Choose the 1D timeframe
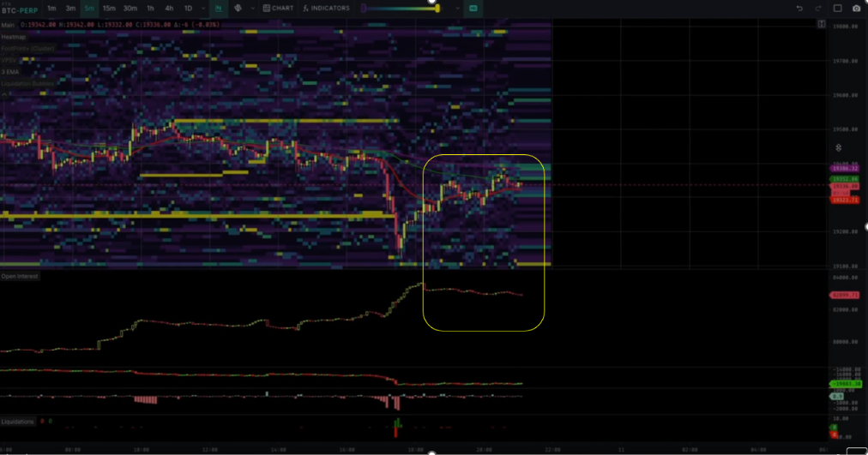 [x=188, y=9]
